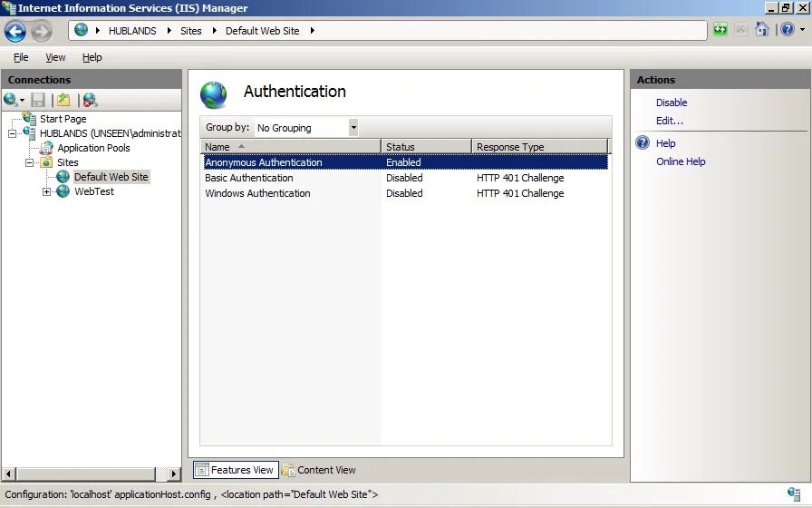Select Basic Authentication row
Viewport: 812px width, 508px height.
pos(405,178)
